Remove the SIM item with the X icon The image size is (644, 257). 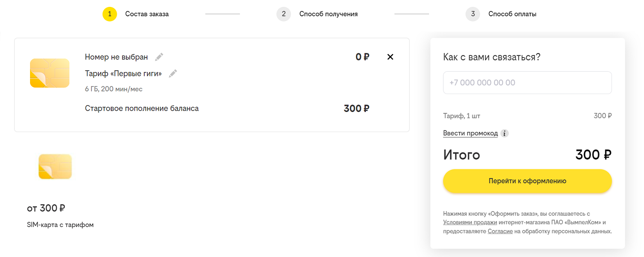pyautogui.click(x=390, y=57)
